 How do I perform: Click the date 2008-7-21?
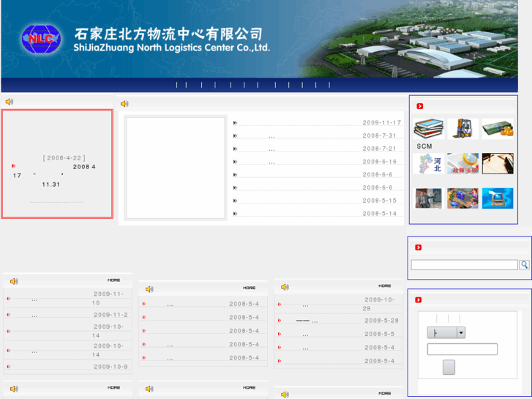click(x=379, y=149)
